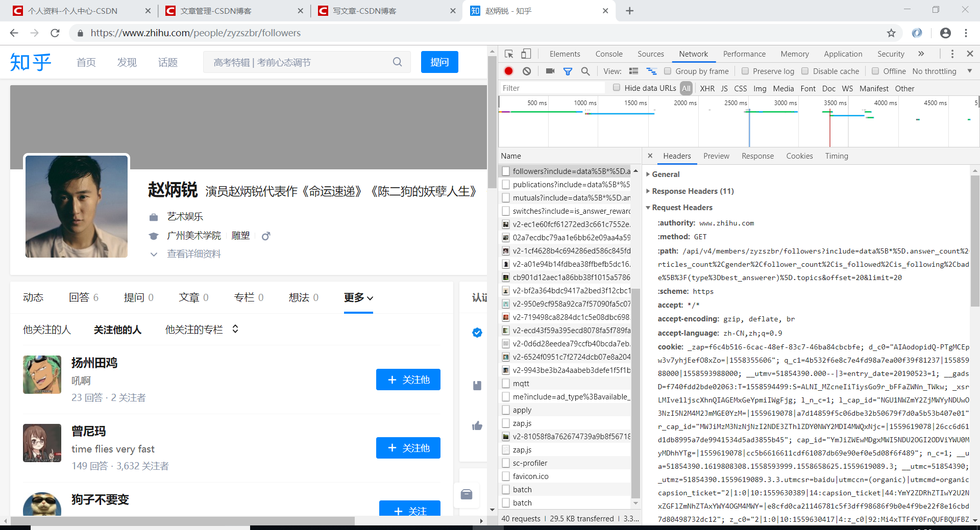The height and width of the screenshot is (530, 980).
Task: Open the up-down arrow selector after 他关注的专栏
Action: coord(235,329)
